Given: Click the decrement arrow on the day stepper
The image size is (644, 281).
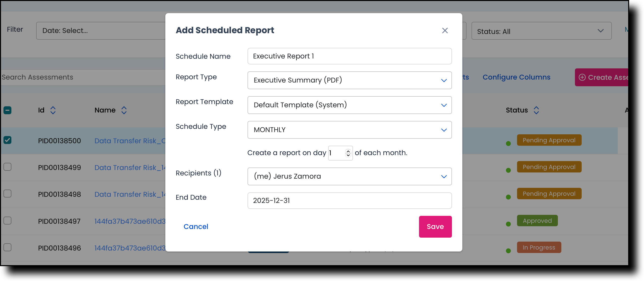Looking at the screenshot, I should coord(348,156).
